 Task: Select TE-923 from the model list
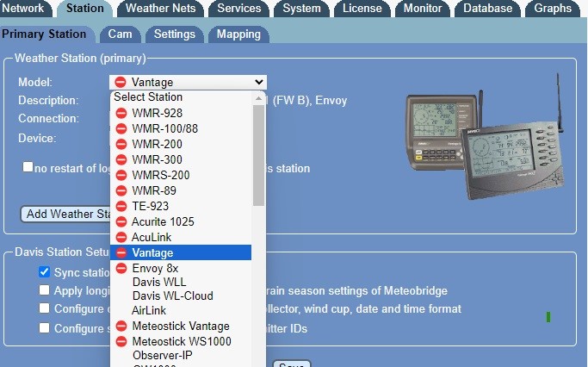coord(182,206)
